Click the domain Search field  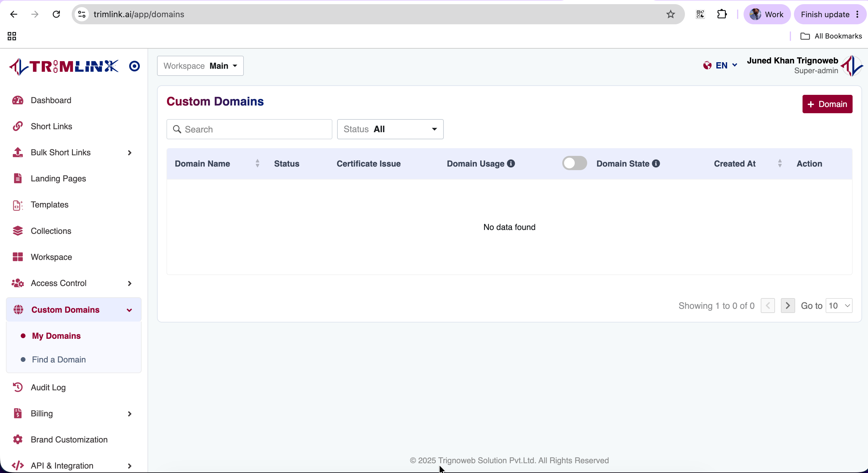249,129
